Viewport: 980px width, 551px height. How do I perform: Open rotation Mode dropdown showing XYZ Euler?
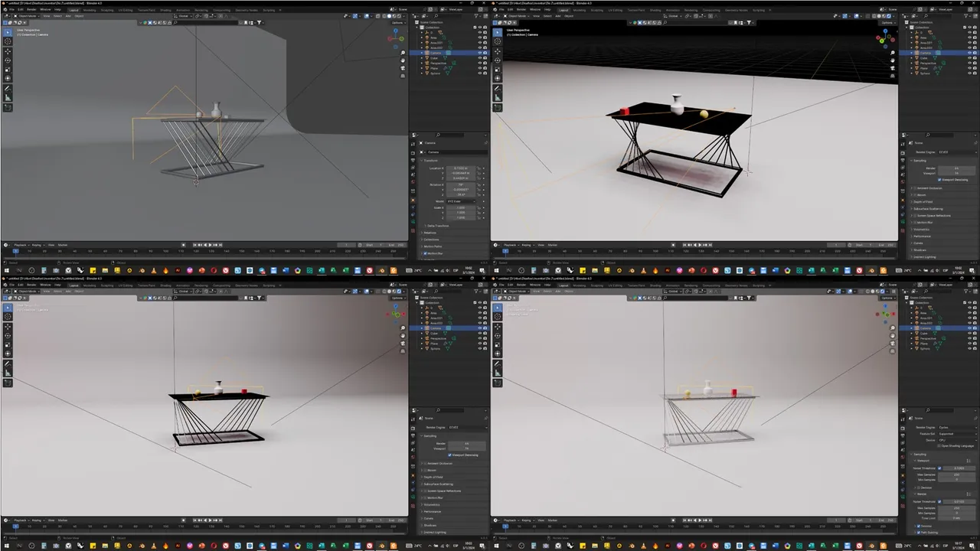[461, 201]
